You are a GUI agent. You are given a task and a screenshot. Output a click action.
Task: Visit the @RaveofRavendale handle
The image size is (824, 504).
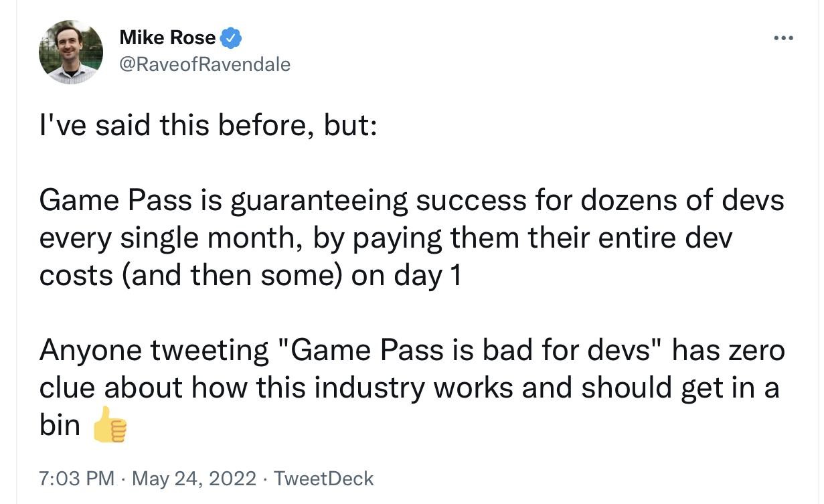(205, 64)
